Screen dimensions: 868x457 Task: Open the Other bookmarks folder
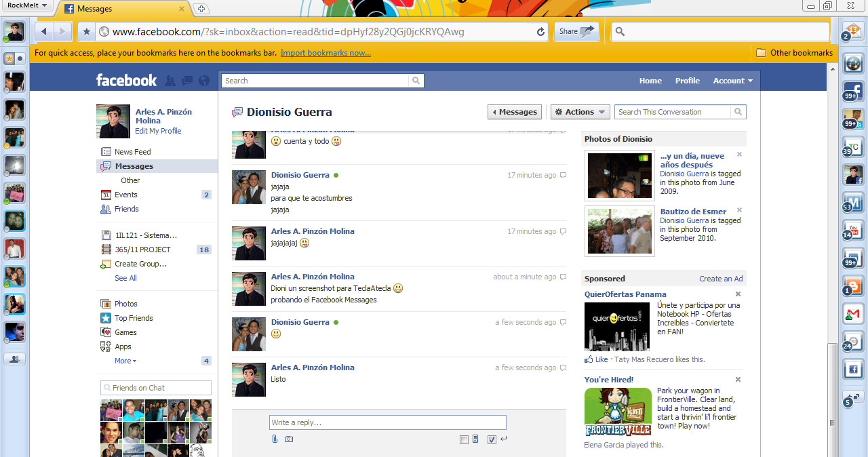click(794, 53)
